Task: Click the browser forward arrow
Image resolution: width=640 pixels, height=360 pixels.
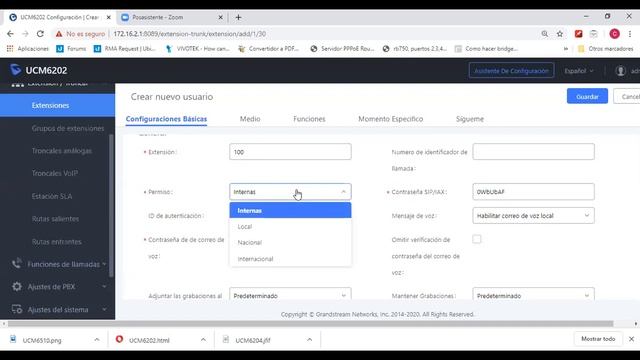Action: [x=25, y=34]
